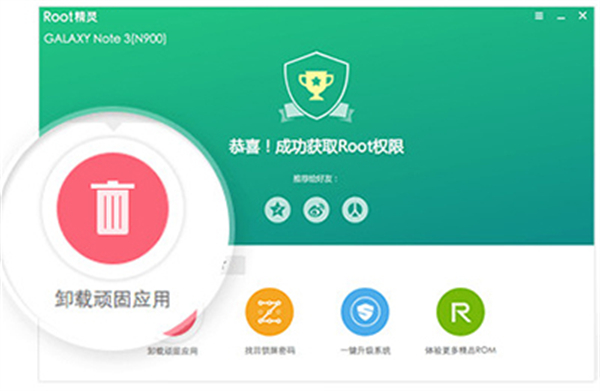The image size is (600, 391).
Task: Select the enlarged 卸载顽固应用 label
Action: pyautogui.click(x=112, y=299)
